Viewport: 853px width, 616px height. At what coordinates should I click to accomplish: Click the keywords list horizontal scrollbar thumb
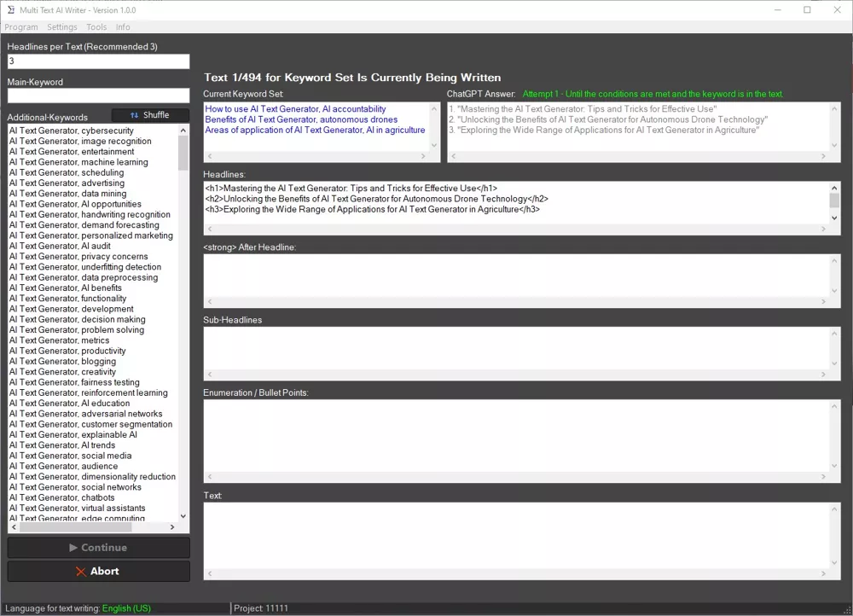click(x=76, y=526)
